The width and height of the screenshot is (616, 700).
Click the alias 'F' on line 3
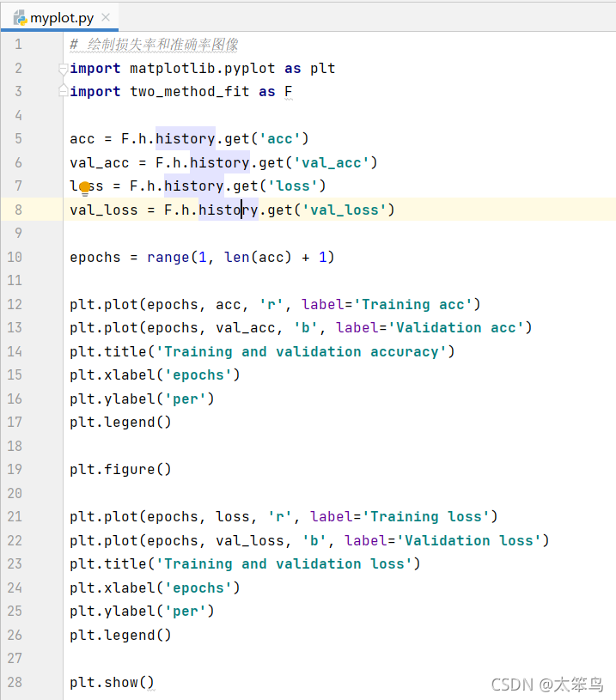pos(289,92)
